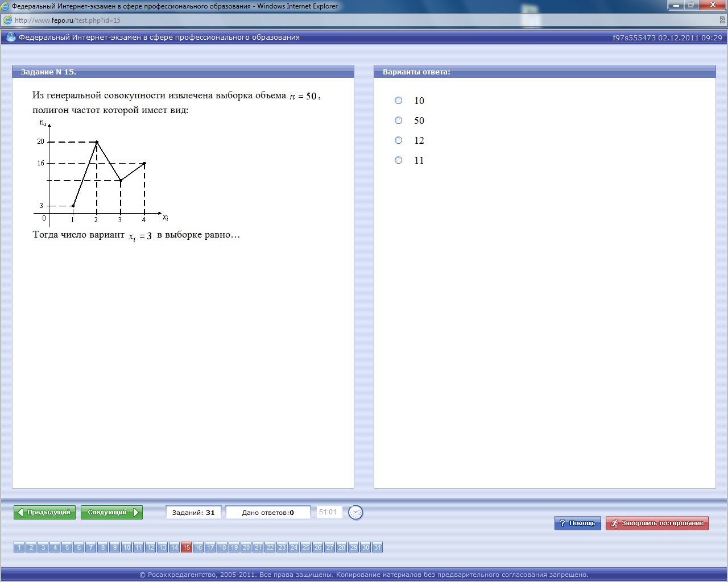The image size is (728, 582).
Task: Click the clock timer icon
Action: coord(355,512)
